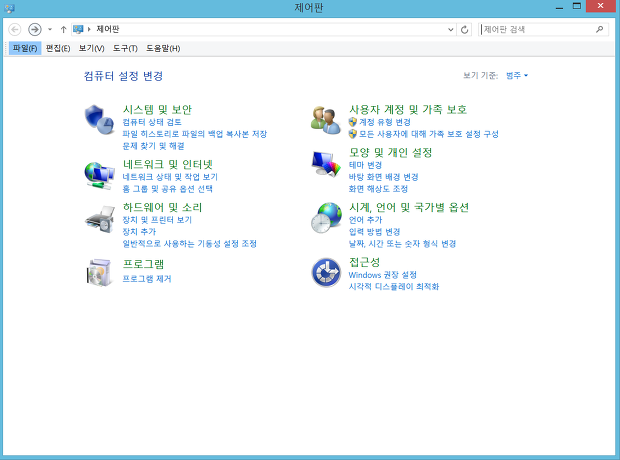Click 모든 사용자에 대해 가족 보호 설정 link
Screen dimensions: 620x460
pos(429,134)
